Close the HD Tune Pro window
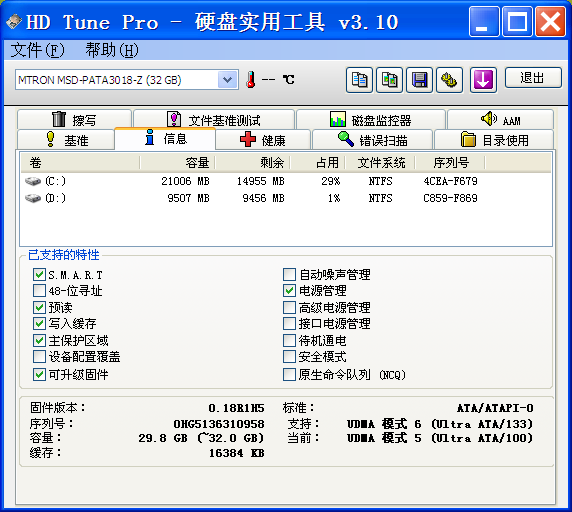Viewport: 572px width, 512px height. point(550,22)
